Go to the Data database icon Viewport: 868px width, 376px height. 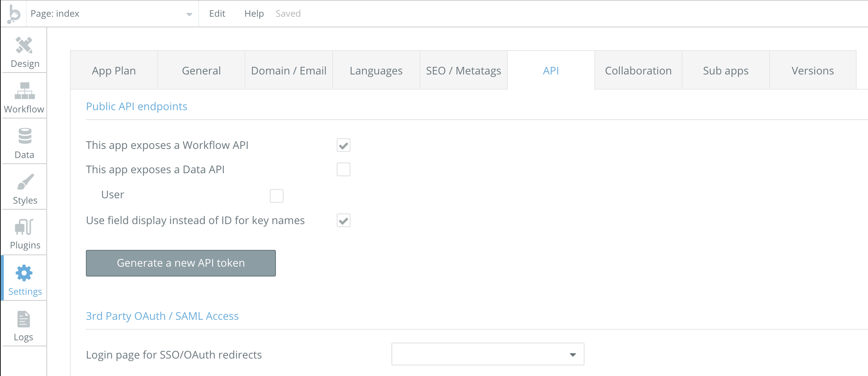(25, 136)
